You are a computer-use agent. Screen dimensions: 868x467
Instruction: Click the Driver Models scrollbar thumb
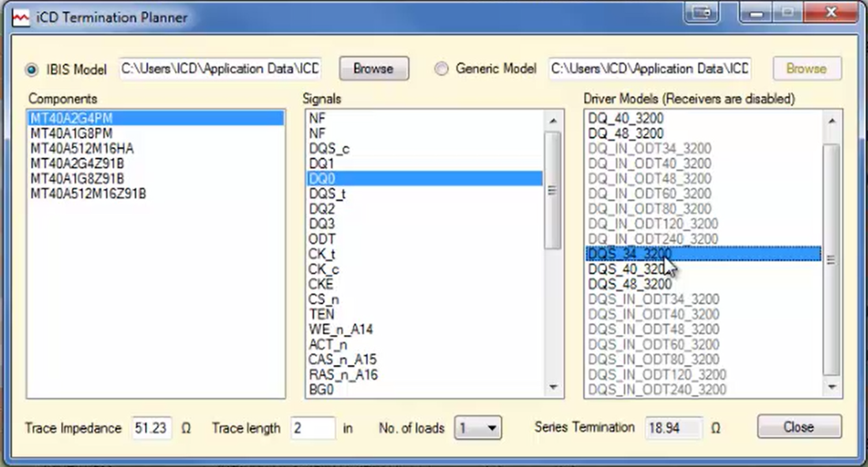tap(831, 260)
